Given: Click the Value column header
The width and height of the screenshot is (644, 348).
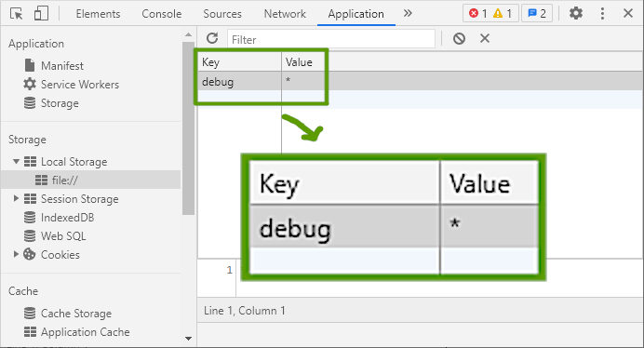Looking at the screenshot, I should tap(303, 62).
